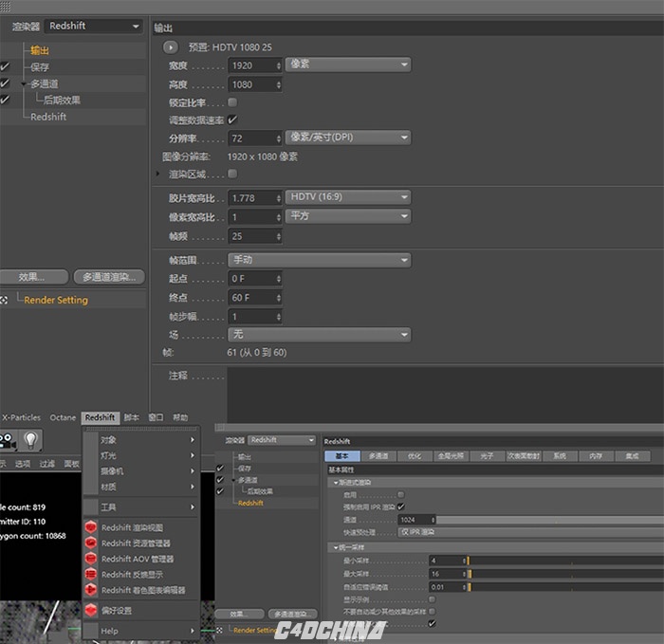Viewport: 664px width, 644px height.
Task: Click the Redshift 反馈显示 red icon
Action: pos(91,574)
